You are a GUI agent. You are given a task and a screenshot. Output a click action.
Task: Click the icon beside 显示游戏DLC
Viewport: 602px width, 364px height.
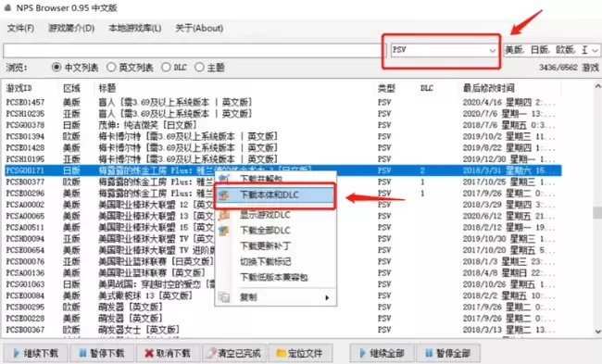224,215
